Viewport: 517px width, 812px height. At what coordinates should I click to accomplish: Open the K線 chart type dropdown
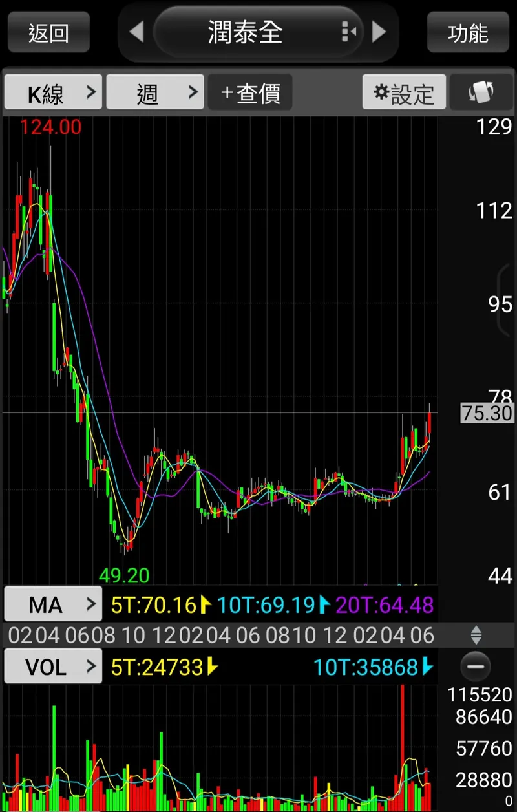tap(54, 92)
